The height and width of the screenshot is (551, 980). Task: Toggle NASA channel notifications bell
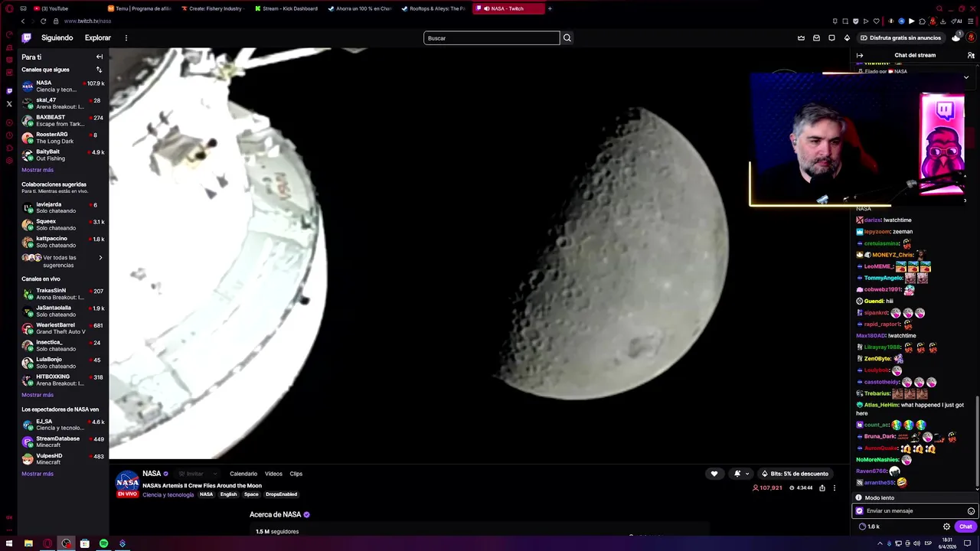pyautogui.click(x=737, y=474)
